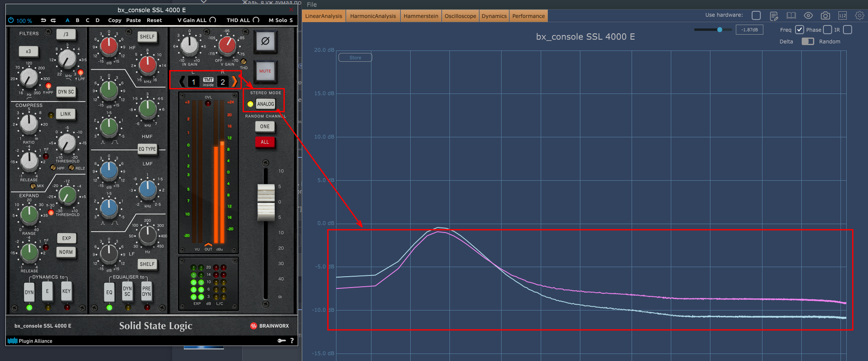
Task: Open the book manual icon
Action: point(791,16)
